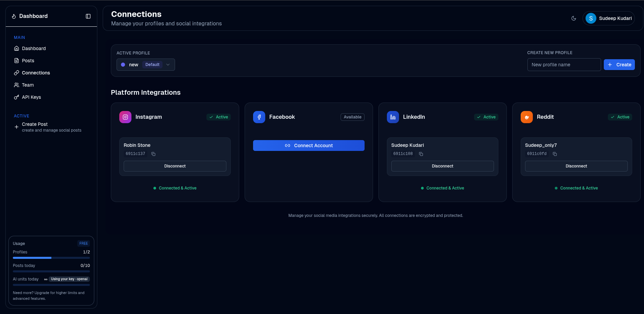Toggle dark mode with moon icon

click(x=574, y=18)
